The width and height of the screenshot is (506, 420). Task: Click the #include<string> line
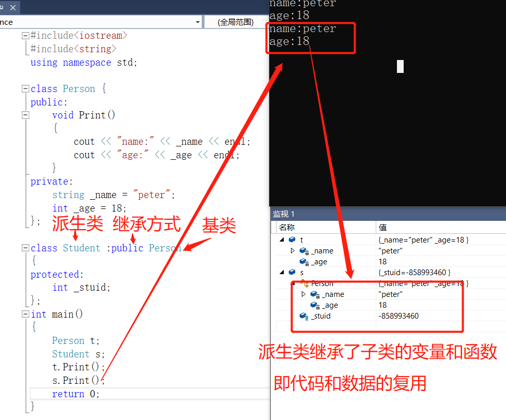[x=73, y=49]
